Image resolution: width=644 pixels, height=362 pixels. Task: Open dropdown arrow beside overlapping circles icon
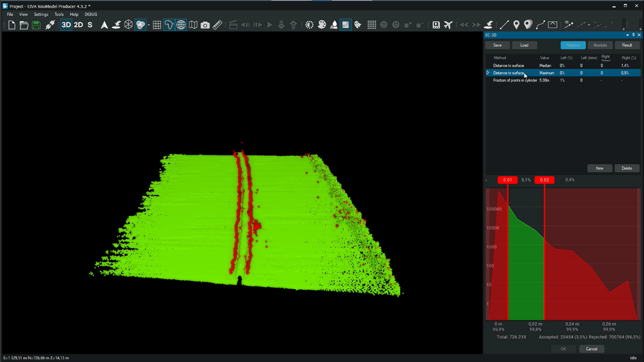148,26
